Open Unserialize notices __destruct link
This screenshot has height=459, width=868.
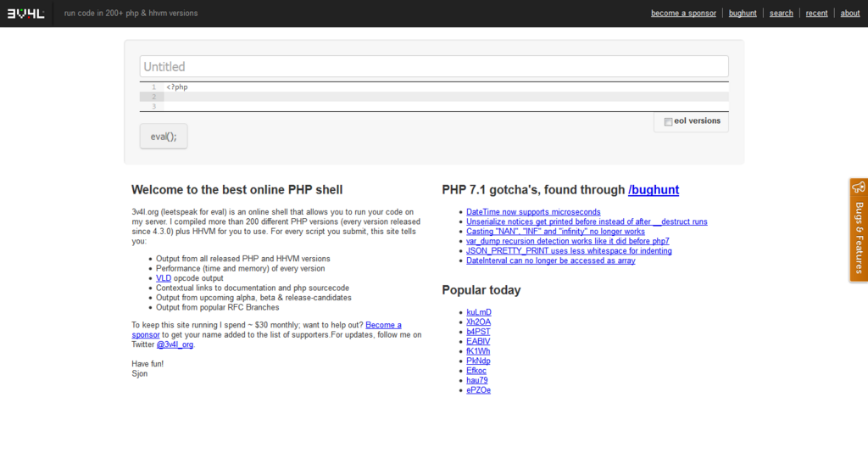[x=587, y=221]
